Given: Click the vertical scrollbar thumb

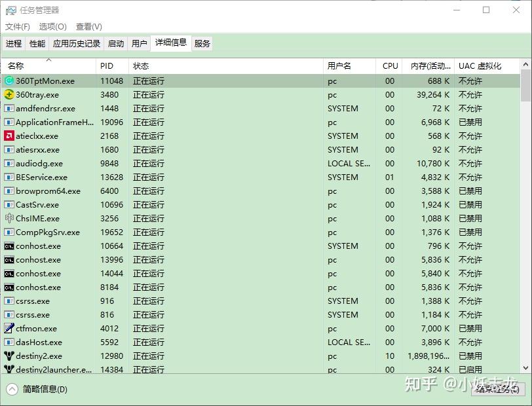Looking at the screenshot, I should click(525, 85).
